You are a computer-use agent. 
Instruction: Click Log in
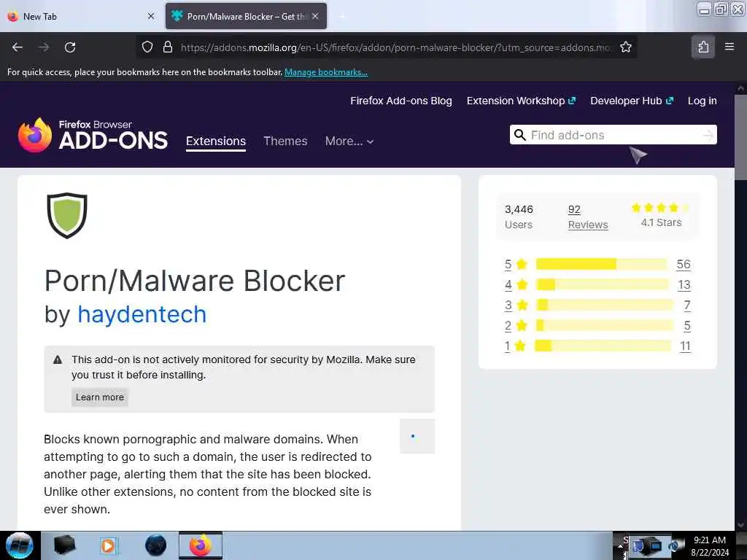(x=703, y=101)
